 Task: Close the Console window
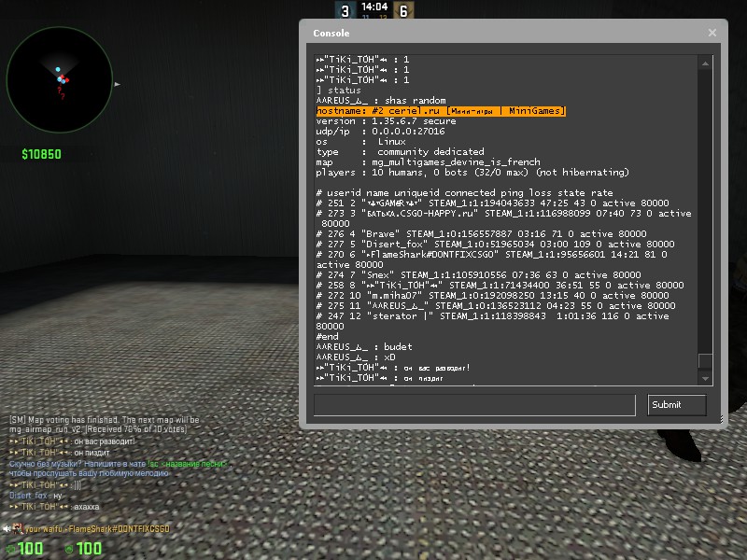(712, 33)
